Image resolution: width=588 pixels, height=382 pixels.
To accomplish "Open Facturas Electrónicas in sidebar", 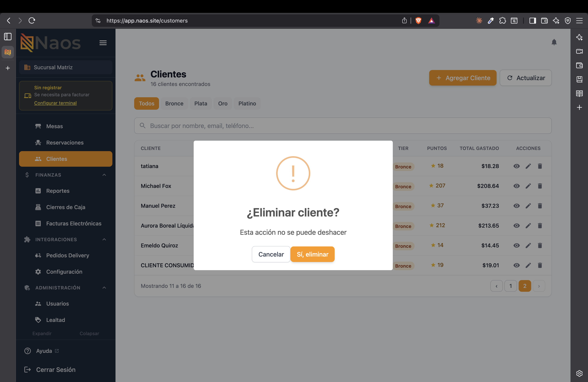I will tap(66, 223).
